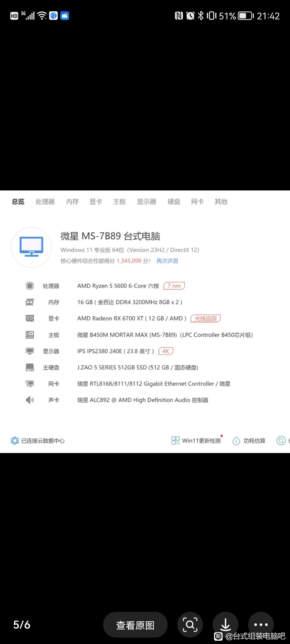Tap the weather cloud notification icon
The height and width of the screenshot is (644, 290).
pos(65,16)
